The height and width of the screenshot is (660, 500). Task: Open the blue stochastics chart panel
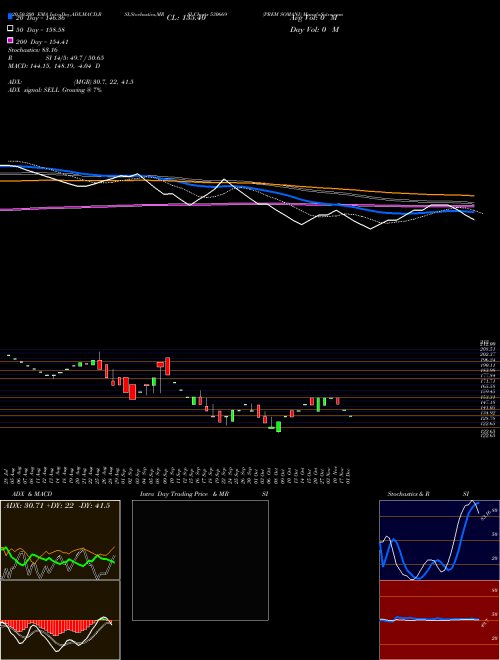[x=439, y=540]
